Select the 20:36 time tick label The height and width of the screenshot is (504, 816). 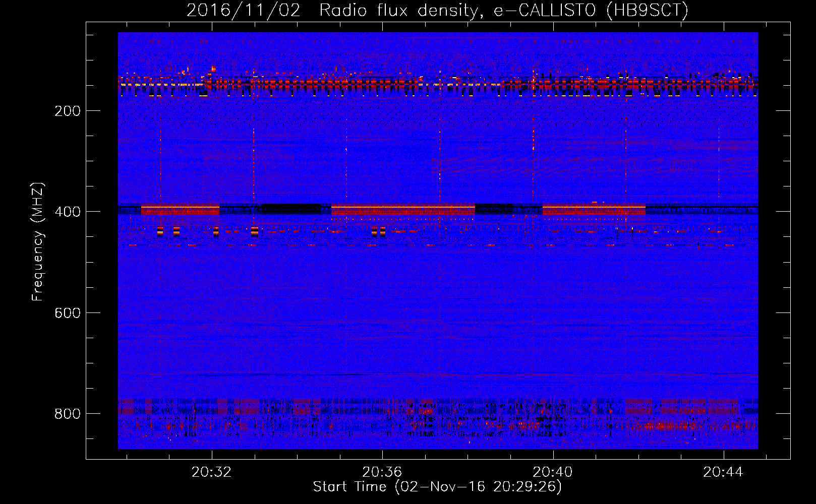coord(382,472)
